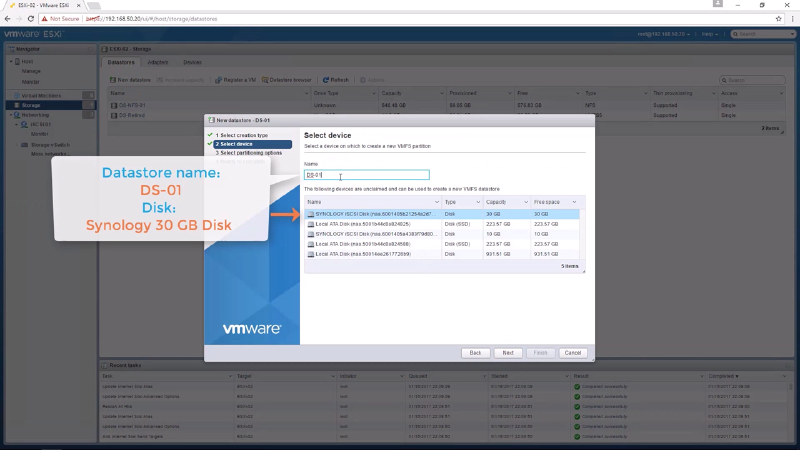The height and width of the screenshot is (450, 800).
Task: Click DS-Retired datastore name
Action: pos(132,115)
